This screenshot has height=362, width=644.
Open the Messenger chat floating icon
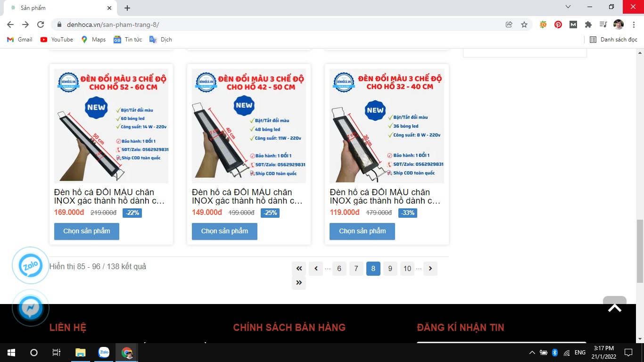pos(31,309)
